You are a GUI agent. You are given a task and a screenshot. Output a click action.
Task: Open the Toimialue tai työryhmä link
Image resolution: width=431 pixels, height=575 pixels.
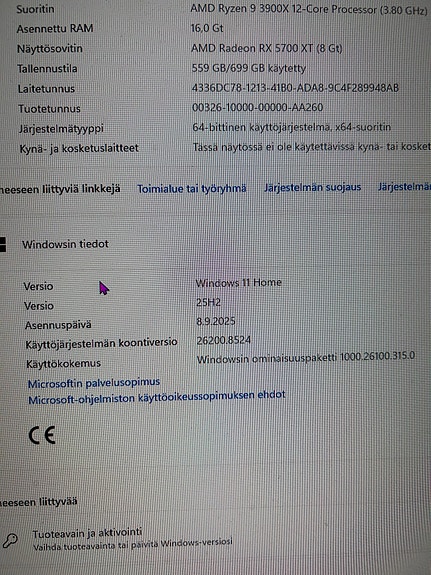191,189
